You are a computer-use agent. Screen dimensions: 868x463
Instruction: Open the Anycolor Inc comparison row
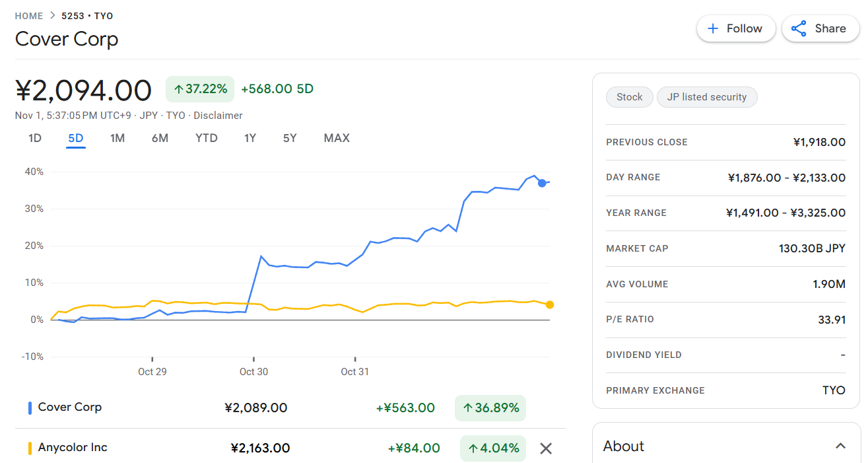pyautogui.click(x=73, y=448)
